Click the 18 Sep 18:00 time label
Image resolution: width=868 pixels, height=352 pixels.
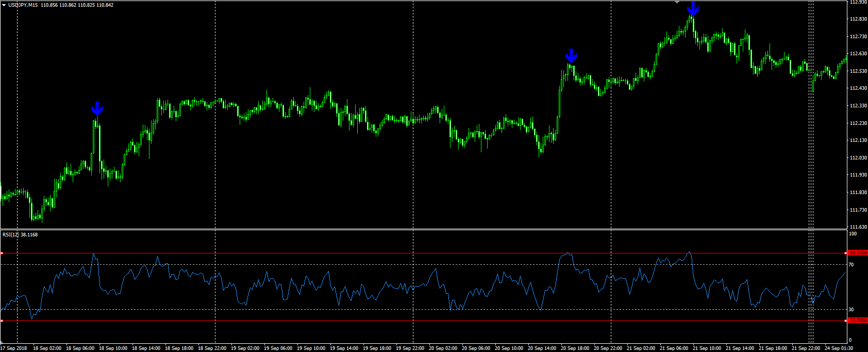click(179, 348)
